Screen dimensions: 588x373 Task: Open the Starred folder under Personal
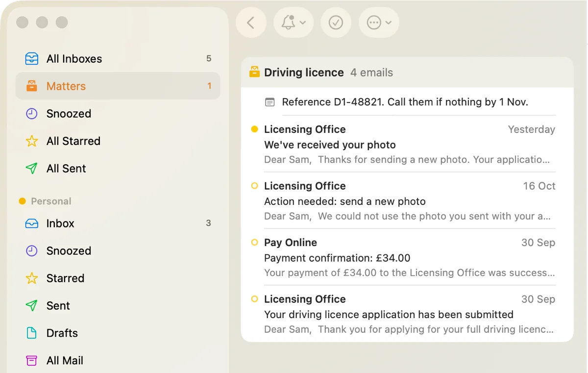coord(118,278)
